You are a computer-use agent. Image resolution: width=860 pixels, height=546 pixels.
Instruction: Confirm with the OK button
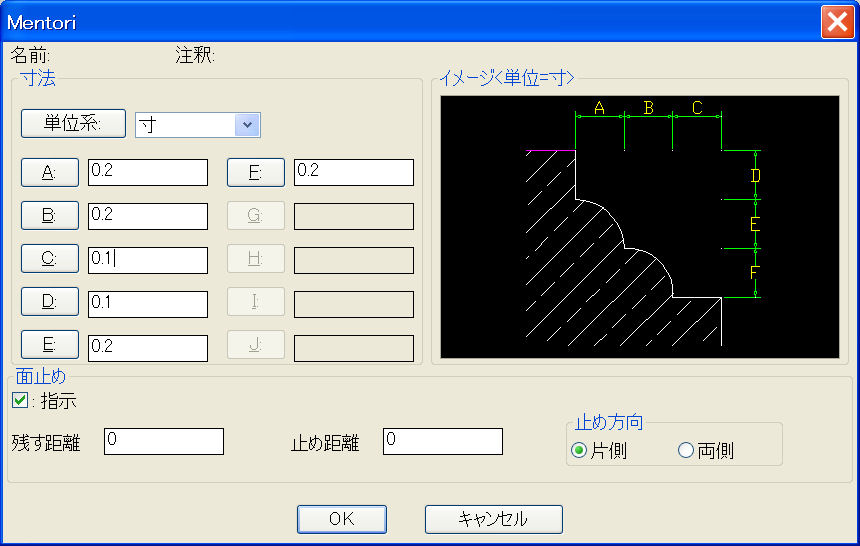pyautogui.click(x=342, y=519)
